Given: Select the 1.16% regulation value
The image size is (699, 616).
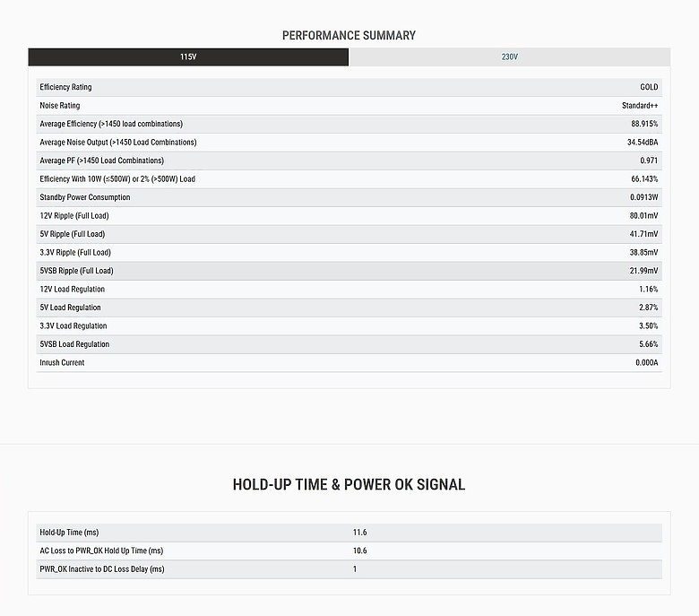Looking at the screenshot, I should point(648,289).
